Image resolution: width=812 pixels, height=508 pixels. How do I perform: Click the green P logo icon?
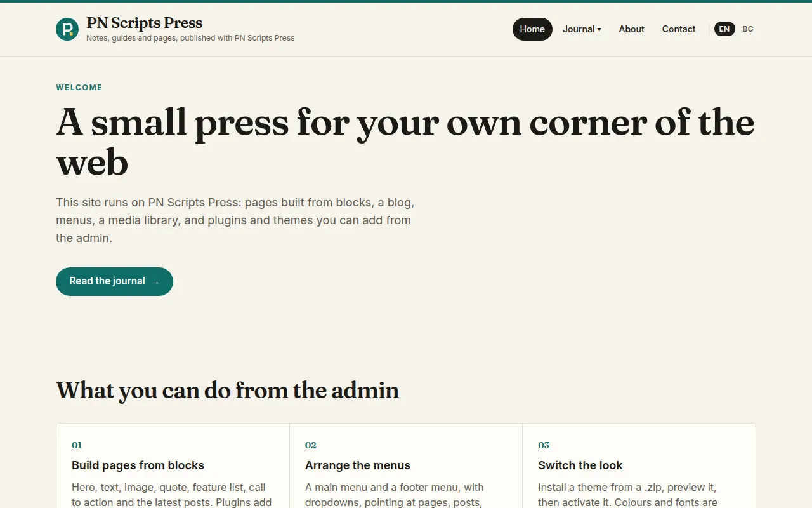click(67, 29)
